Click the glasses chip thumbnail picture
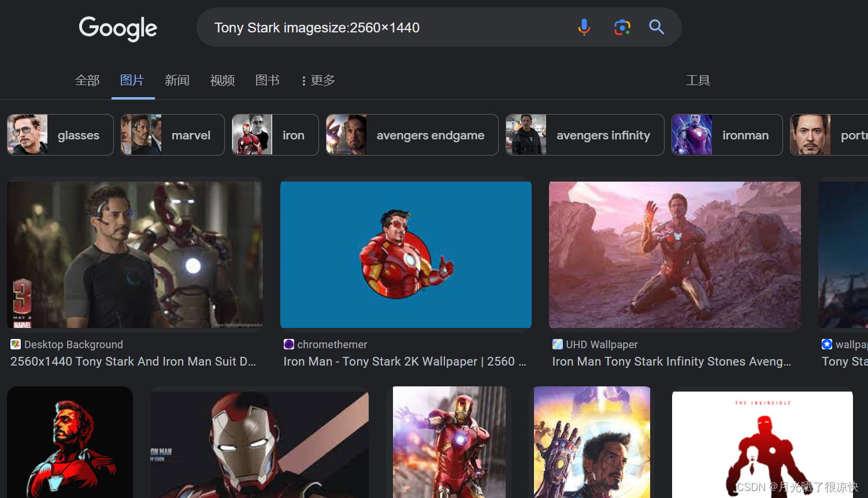Screen dimensions: 868x498 [27, 135]
